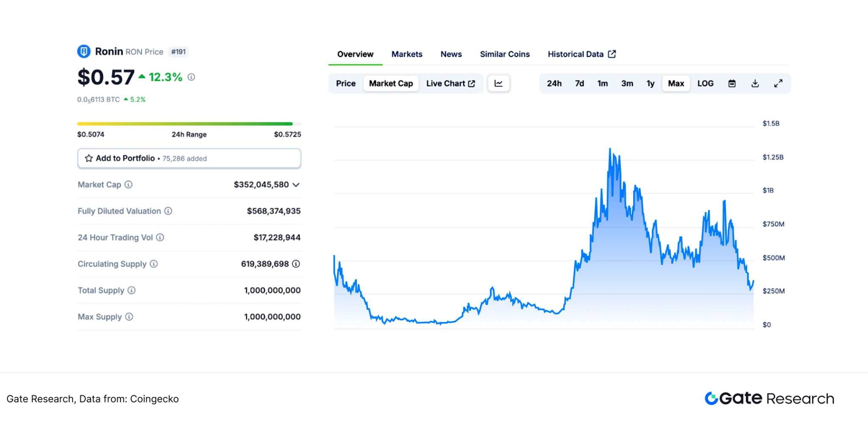Select the Market Cap chart view

[x=391, y=83]
